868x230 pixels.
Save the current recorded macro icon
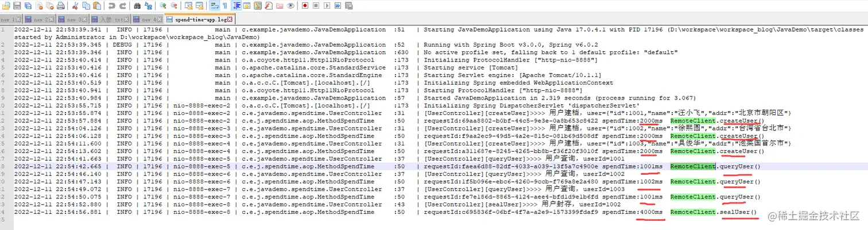tap(348, 6)
